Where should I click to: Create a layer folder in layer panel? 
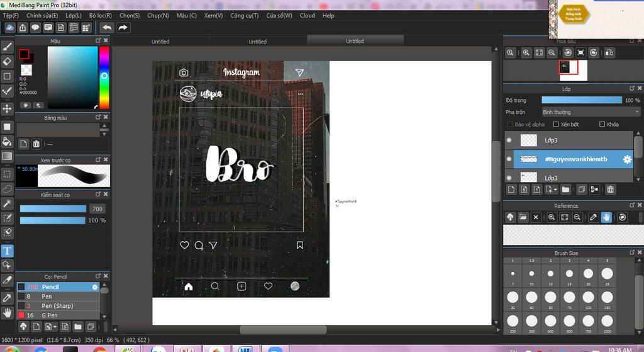point(565,190)
